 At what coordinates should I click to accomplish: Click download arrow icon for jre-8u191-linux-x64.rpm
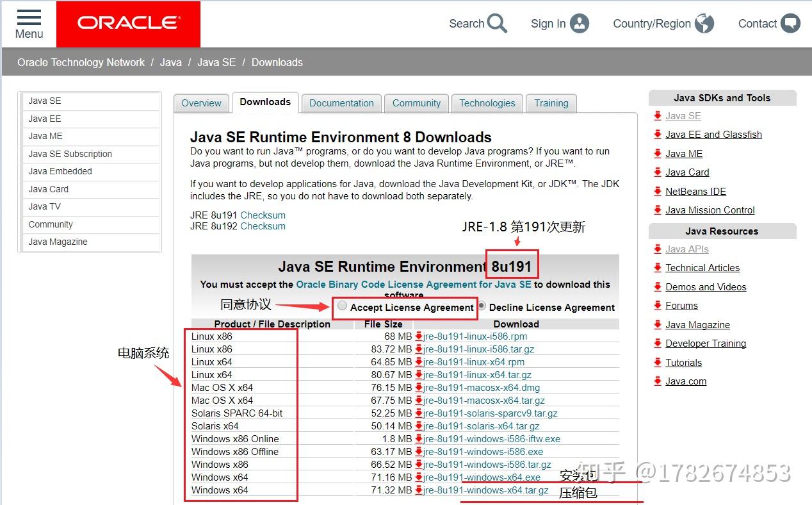tap(419, 362)
